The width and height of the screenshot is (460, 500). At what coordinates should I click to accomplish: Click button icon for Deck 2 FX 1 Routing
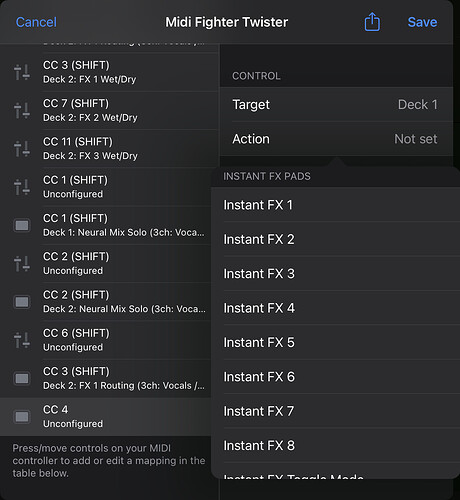pos(22,378)
